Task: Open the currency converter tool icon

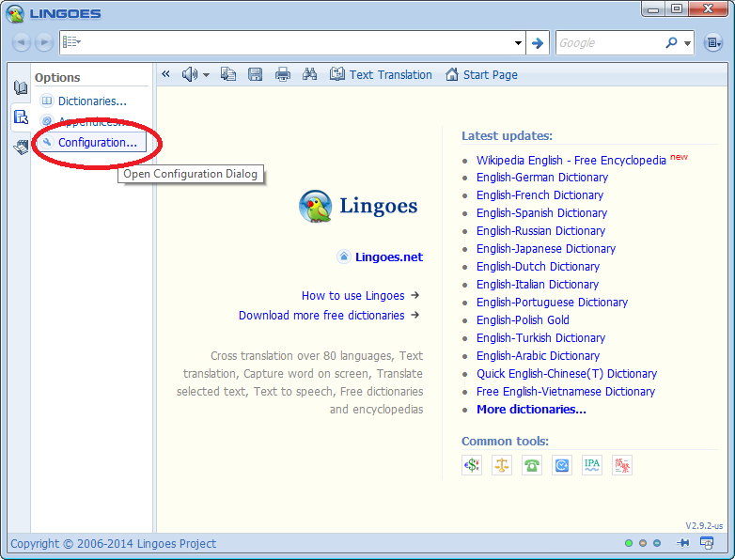Action: pos(472,465)
